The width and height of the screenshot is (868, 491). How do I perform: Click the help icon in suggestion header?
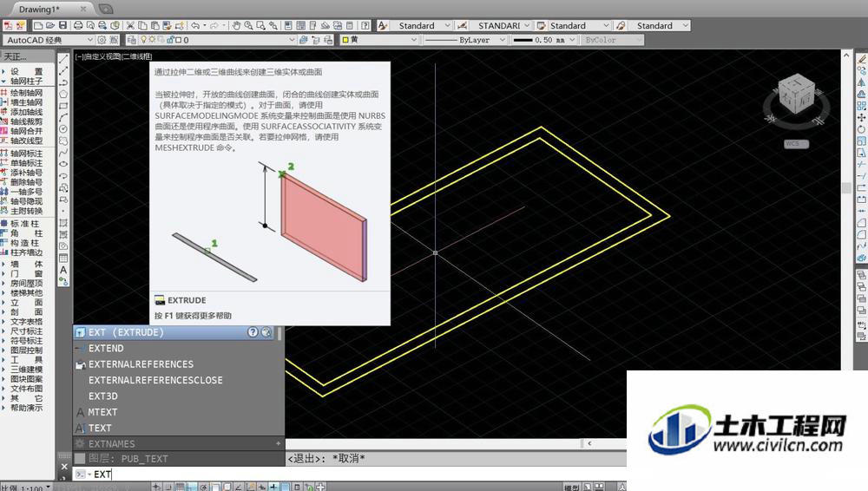tap(253, 332)
